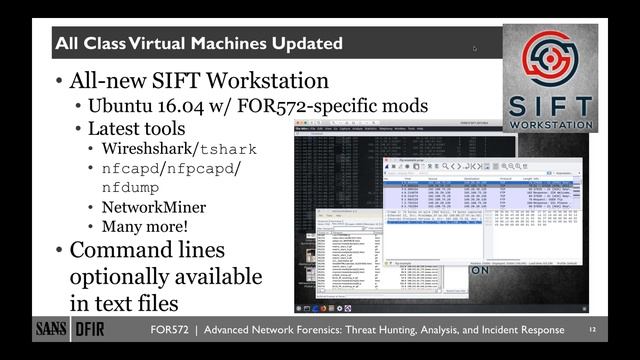Click the Wireshark normal size zoom icon
The image size is (640, 360).
click(x=518, y=167)
